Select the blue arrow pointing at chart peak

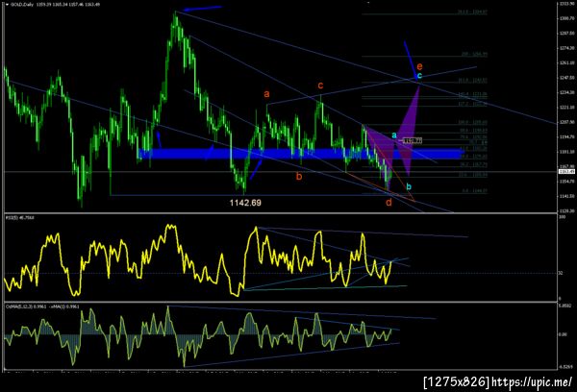click(x=202, y=8)
